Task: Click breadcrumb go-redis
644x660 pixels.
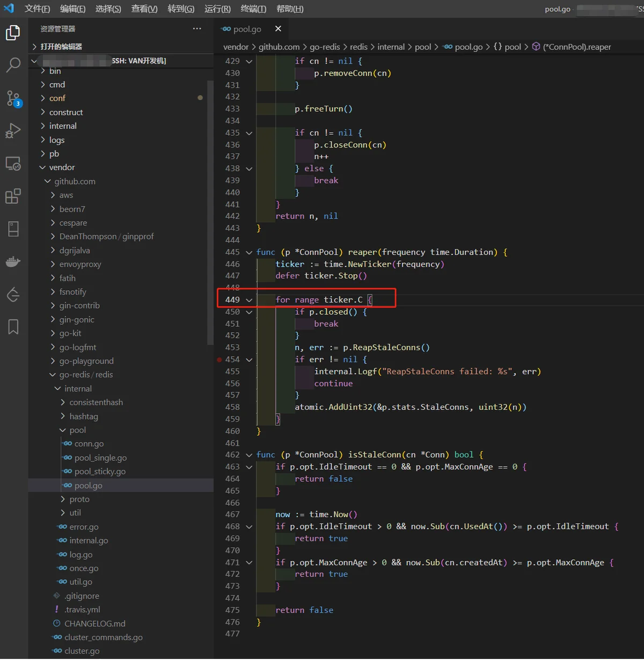Action: point(325,47)
